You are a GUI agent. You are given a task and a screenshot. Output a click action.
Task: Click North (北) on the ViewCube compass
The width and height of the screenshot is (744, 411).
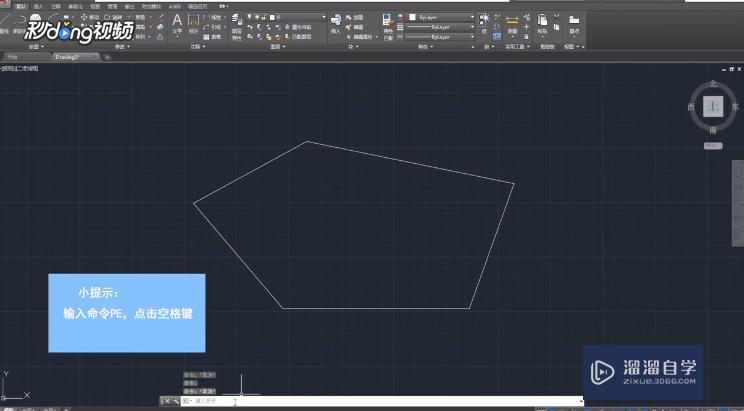713,84
